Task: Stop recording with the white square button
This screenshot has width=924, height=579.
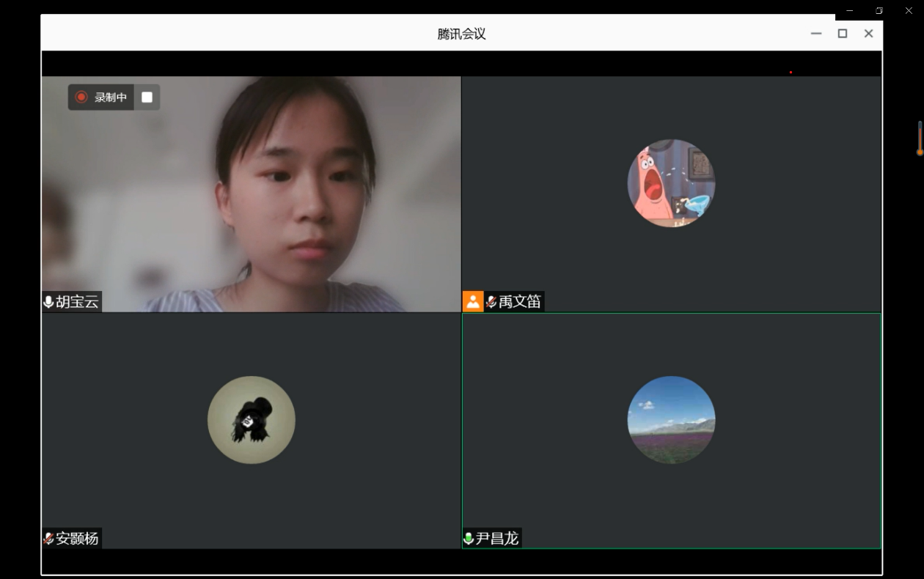Action: pyautogui.click(x=147, y=97)
